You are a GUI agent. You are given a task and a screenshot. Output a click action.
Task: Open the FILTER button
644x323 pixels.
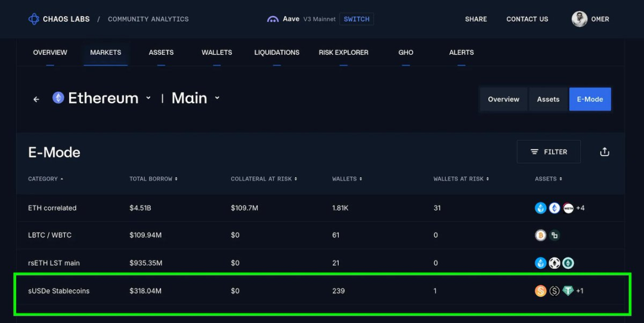[x=549, y=152]
